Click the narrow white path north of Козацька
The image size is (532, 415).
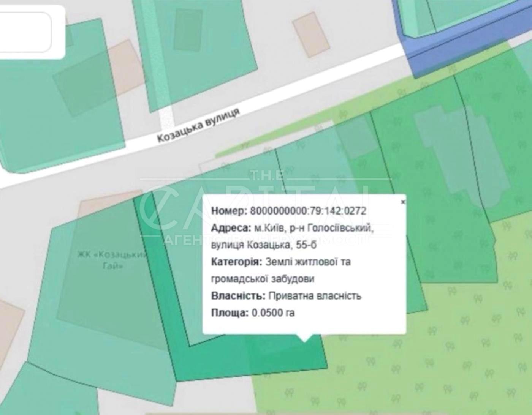(166, 118)
